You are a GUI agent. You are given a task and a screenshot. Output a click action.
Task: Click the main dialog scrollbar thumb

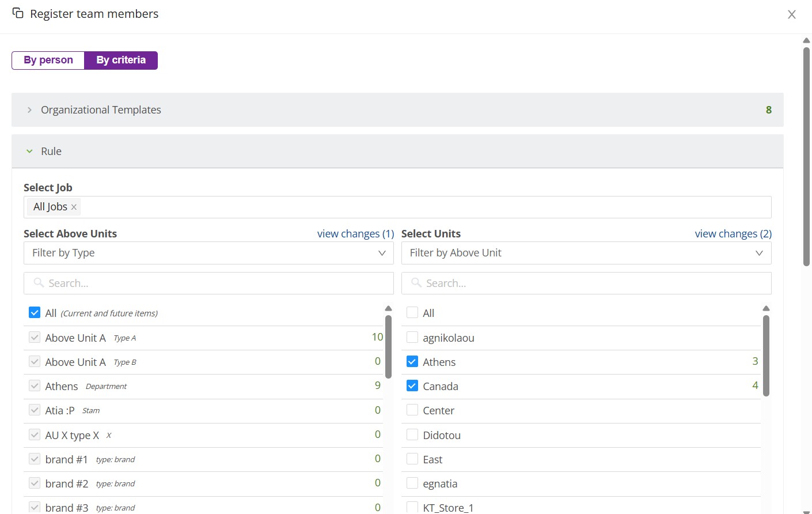806,156
